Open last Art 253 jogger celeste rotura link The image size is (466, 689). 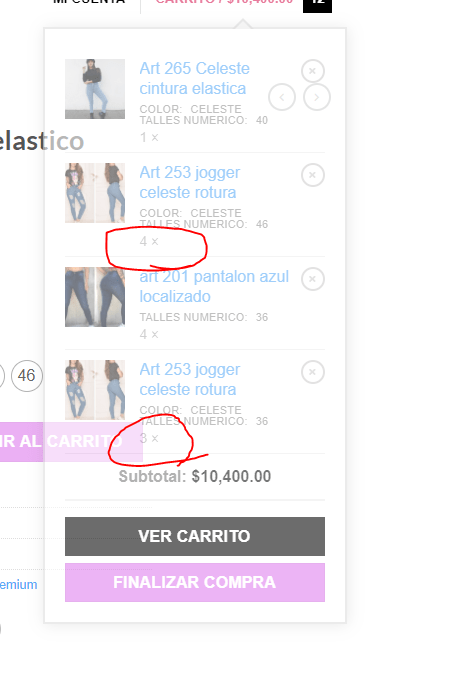click(190, 379)
